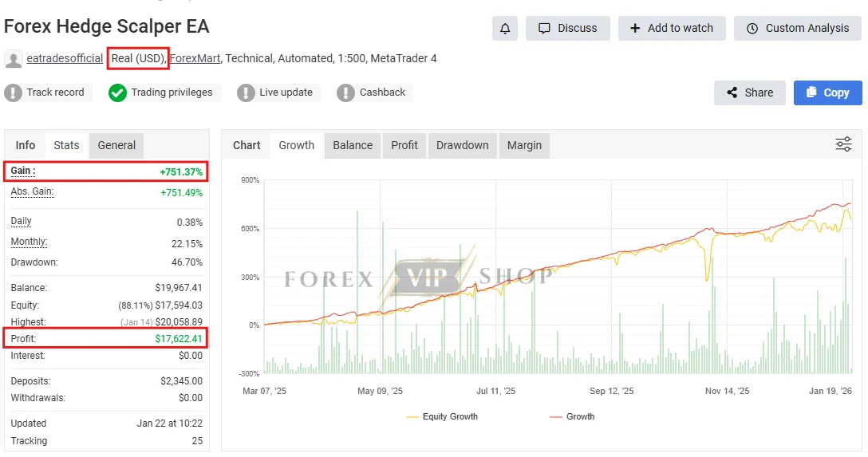Click the blue Copy button
The width and height of the screenshot is (868, 457).
[827, 93]
